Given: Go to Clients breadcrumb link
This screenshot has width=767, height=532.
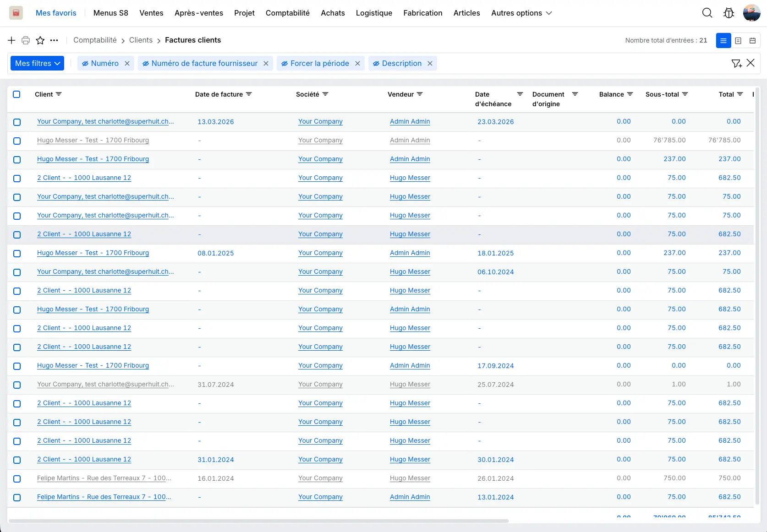Looking at the screenshot, I should 141,40.
